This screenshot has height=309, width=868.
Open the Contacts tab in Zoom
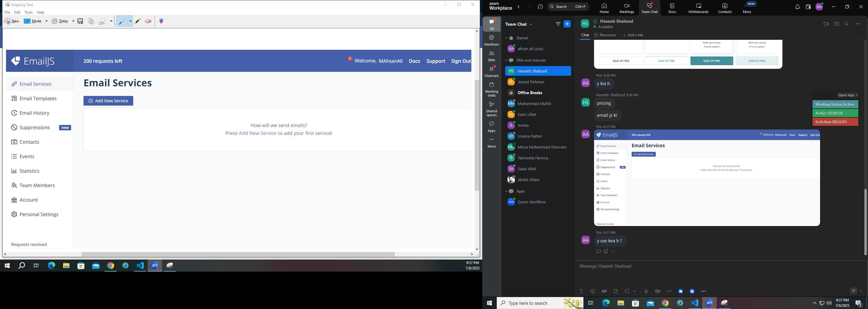tap(725, 8)
